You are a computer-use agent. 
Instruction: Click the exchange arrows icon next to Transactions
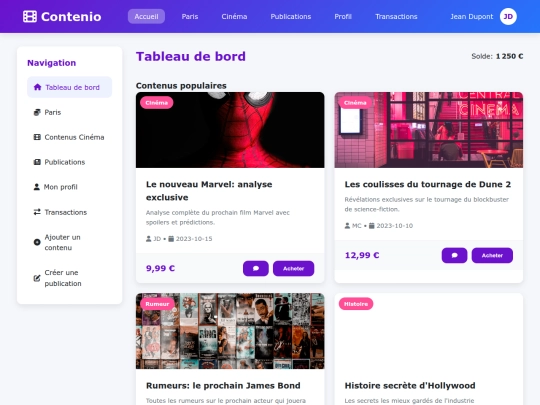tap(37, 212)
